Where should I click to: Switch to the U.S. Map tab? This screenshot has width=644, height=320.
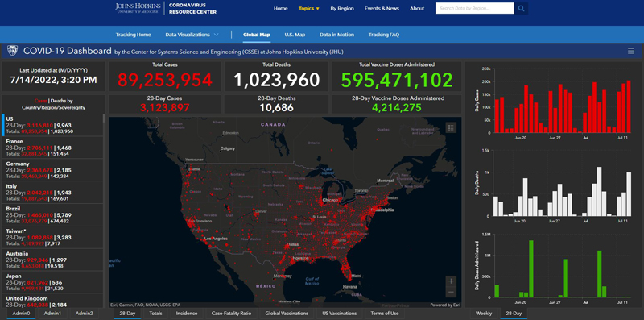(295, 35)
